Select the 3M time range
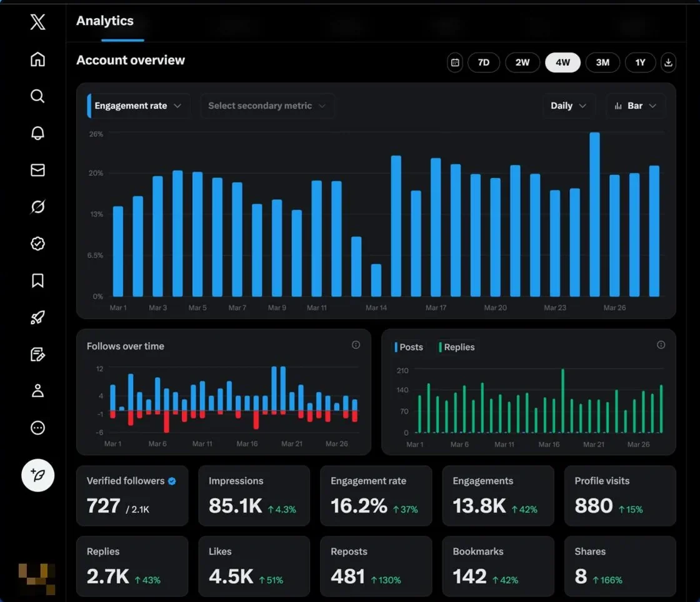This screenshot has height=602, width=700. [x=602, y=62]
